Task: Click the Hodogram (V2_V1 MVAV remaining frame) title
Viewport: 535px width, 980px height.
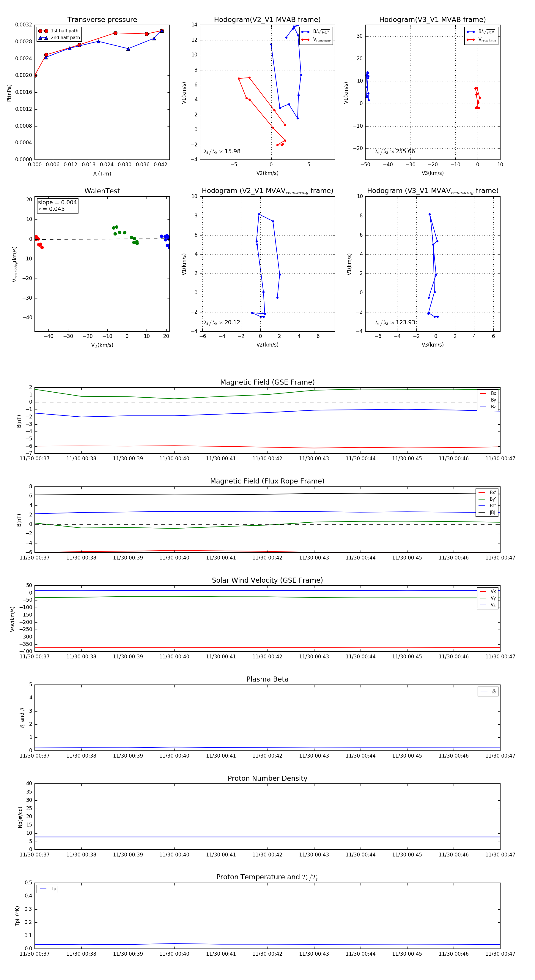Action: coord(267,191)
